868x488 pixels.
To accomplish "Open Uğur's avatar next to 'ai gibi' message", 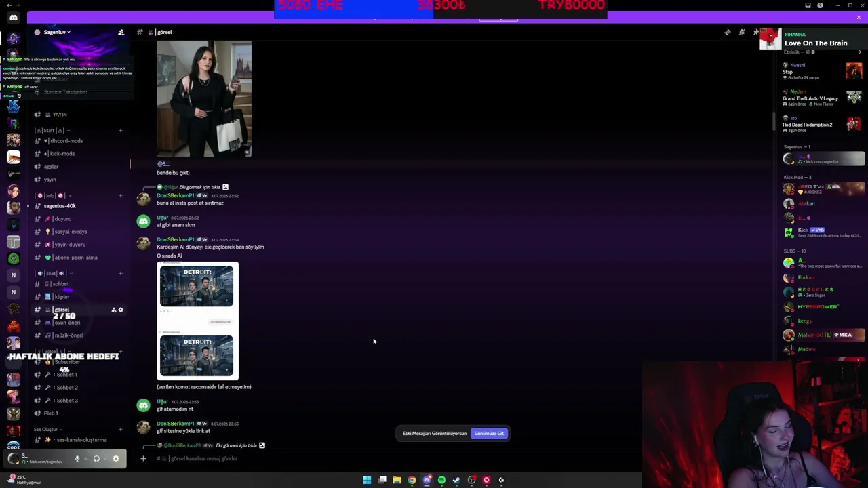I will (143, 221).
